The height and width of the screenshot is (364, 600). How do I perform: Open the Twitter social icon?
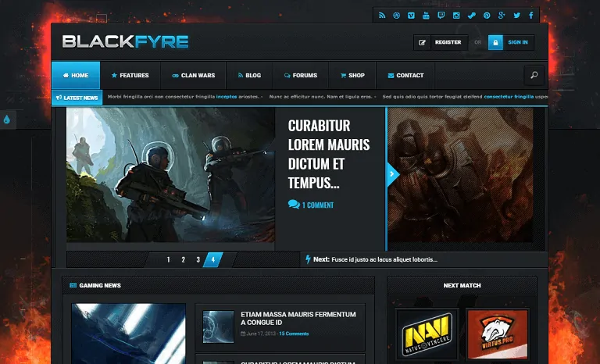pos(517,16)
